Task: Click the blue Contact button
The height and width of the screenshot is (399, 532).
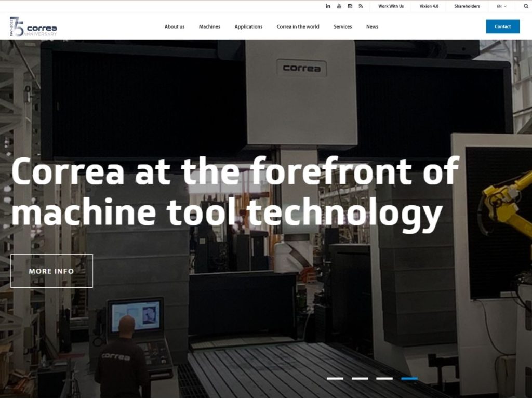Action: coord(502,26)
